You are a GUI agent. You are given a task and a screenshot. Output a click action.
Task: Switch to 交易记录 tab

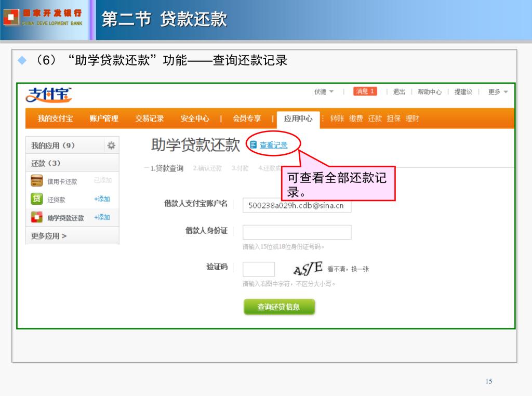pos(150,118)
